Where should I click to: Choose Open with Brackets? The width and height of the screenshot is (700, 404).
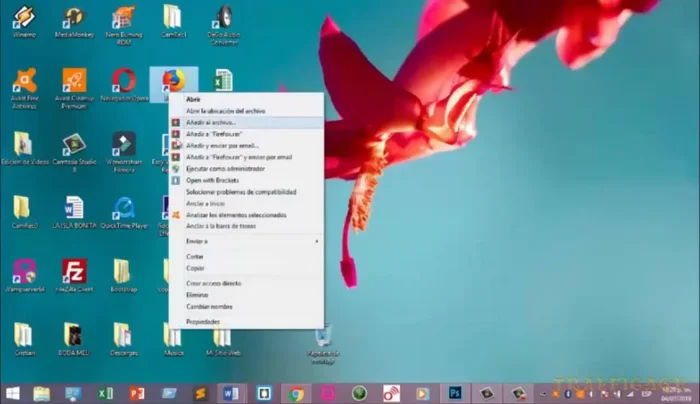point(246,180)
